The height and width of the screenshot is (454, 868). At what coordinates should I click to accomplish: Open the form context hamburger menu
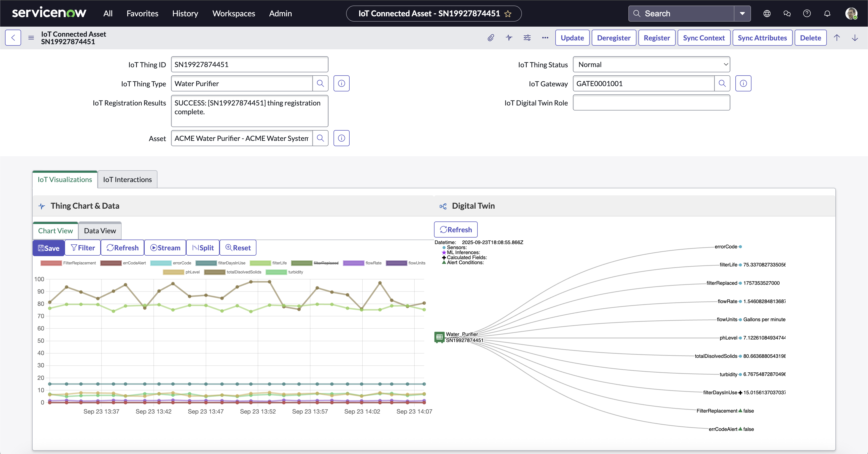pyautogui.click(x=31, y=38)
